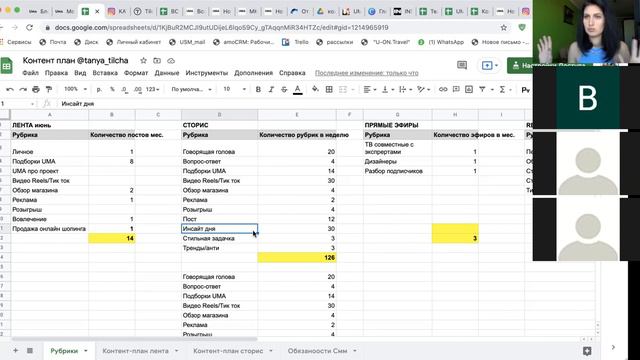
Task: Open the comment history icon
Action: pos(462,65)
